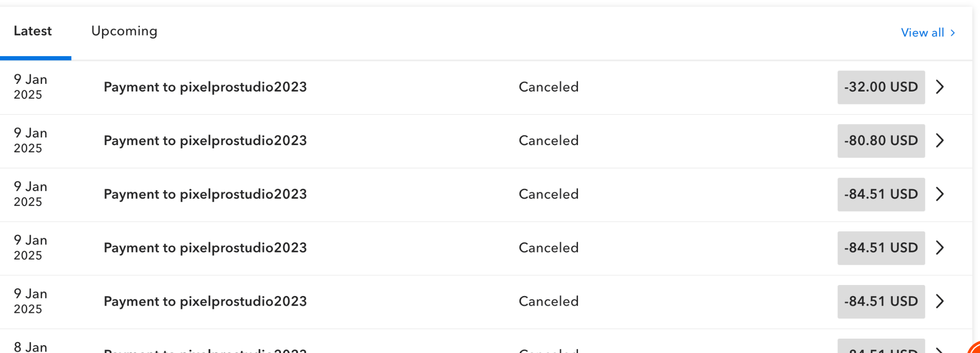Select the -80.80 USD amount badge
The height and width of the screenshot is (353, 980).
pos(880,140)
